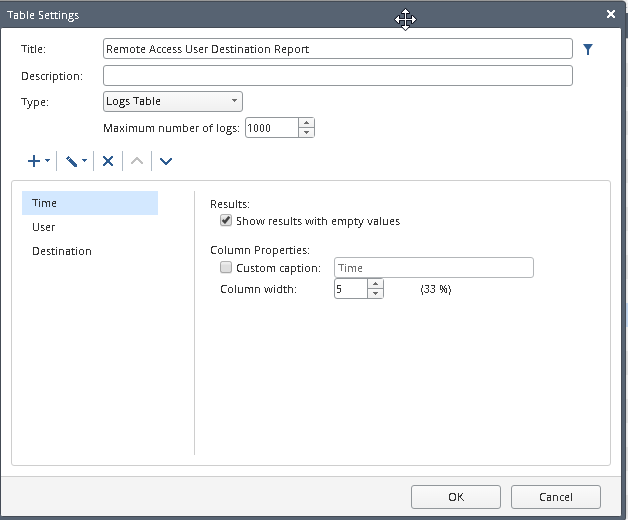The width and height of the screenshot is (628, 520).
Task: Delete selected column with X icon
Action: 108,161
